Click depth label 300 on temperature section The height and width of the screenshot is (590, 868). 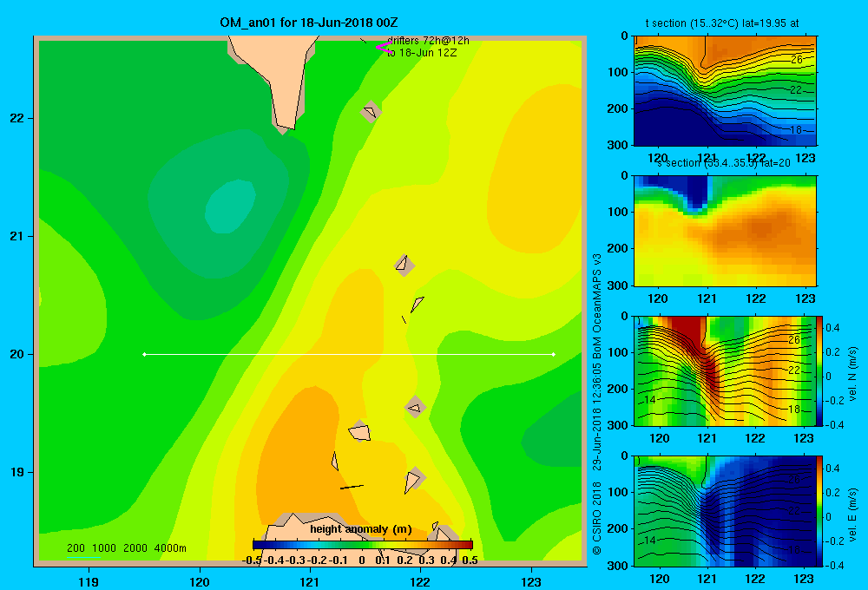pos(619,145)
